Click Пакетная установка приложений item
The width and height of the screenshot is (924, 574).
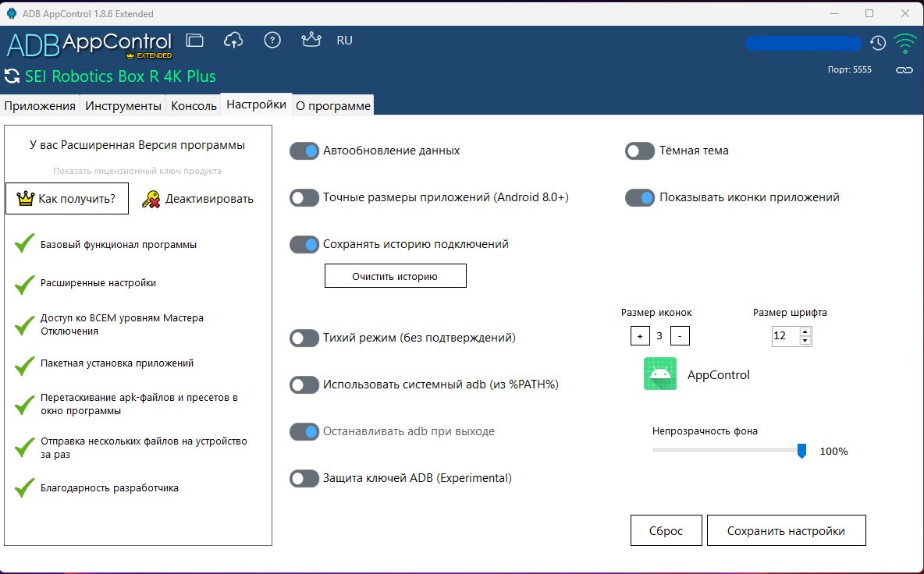click(x=117, y=363)
